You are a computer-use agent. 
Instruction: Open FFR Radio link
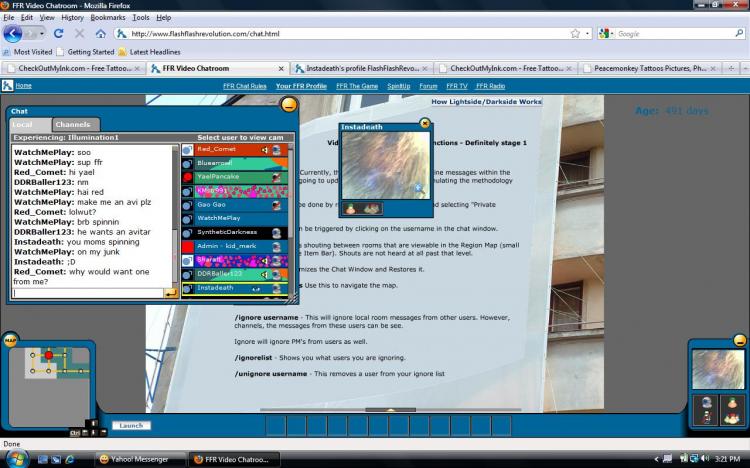490,86
